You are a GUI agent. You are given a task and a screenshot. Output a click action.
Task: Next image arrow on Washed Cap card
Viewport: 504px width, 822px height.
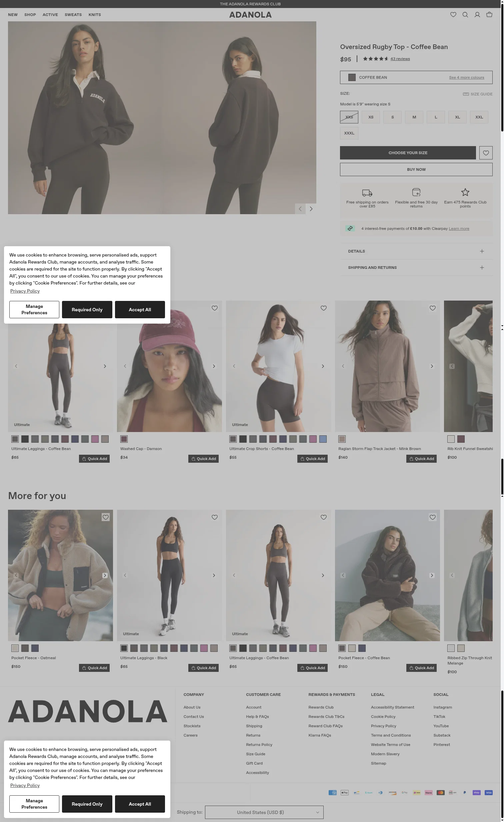pos(214,366)
